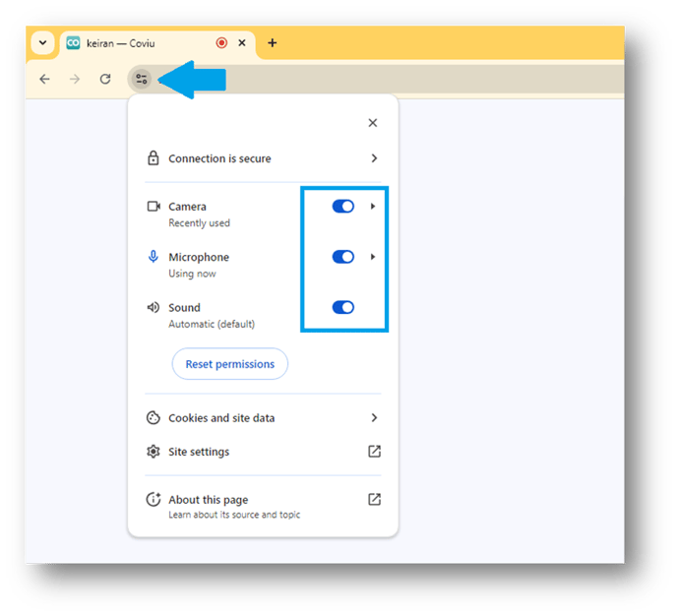Click the camera icon in permissions list
The height and width of the screenshot is (616, 677).
[x=154, y=207]
